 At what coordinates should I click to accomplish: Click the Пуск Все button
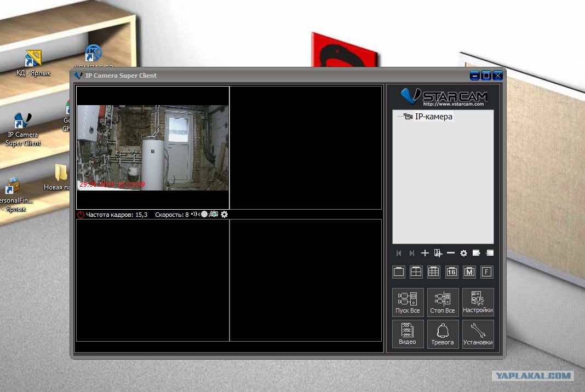point(408,302)
